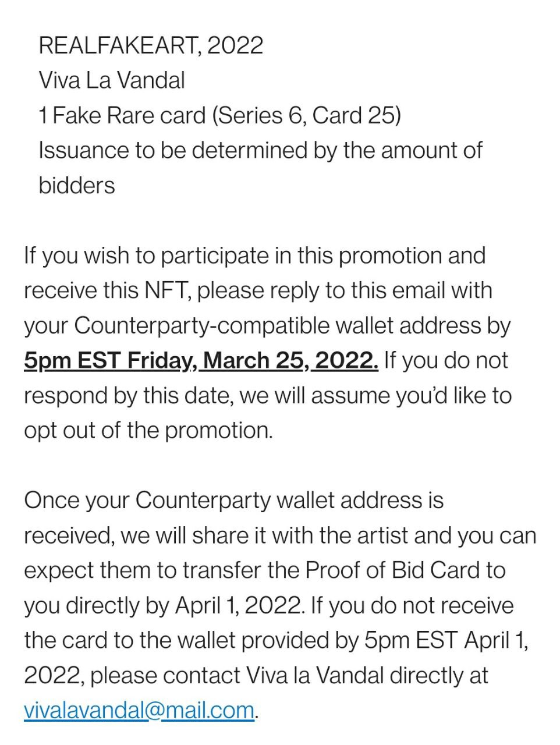Click the If you do not text after the deadline
560x745 pixels.
(446, 361)
